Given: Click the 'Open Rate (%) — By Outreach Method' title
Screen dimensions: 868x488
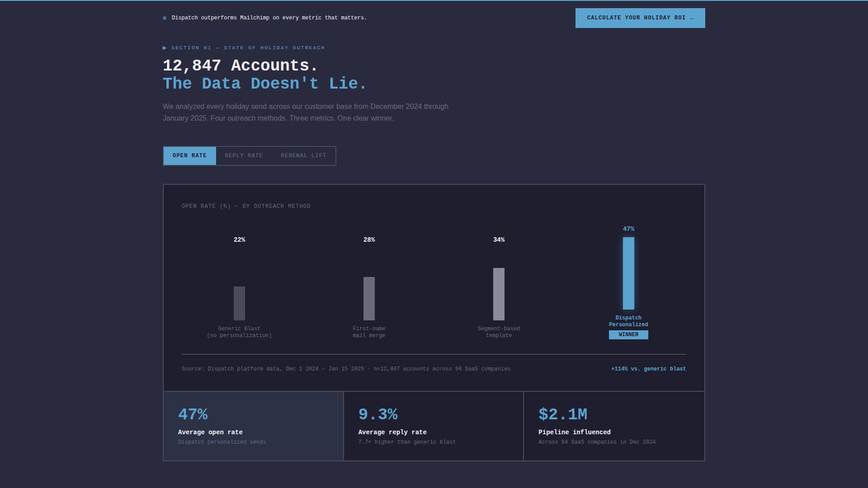Looking at the screenshot, I should (246, 206).
